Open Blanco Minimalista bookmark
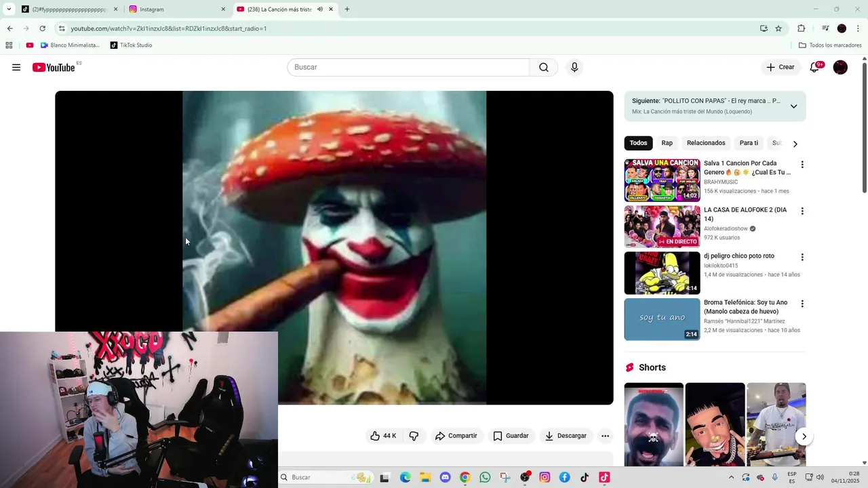The image size is (868, 488). (70, 45)
